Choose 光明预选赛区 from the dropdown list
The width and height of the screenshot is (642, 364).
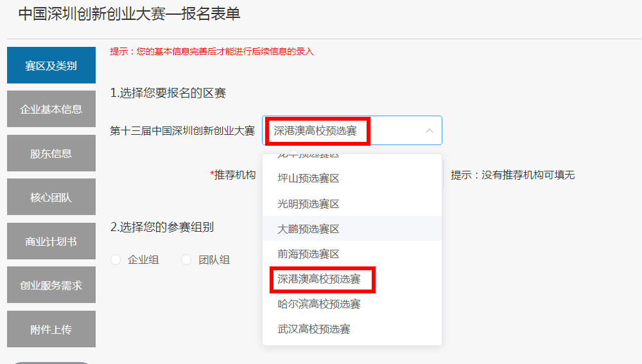click(308, 204)
